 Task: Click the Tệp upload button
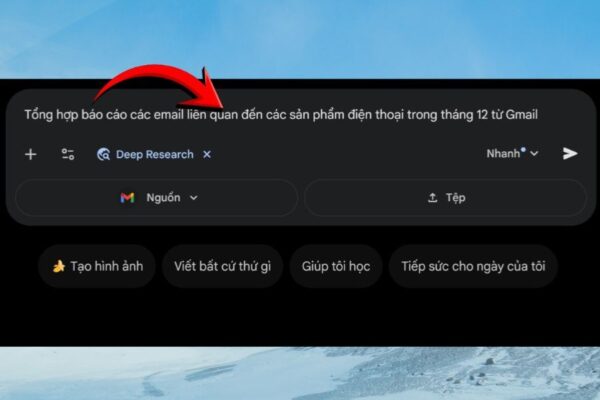click(x=445, y=198)
